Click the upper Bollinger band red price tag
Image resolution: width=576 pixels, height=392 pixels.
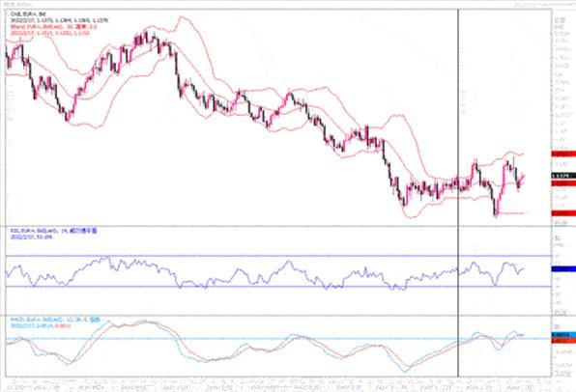click(x=563, y=154)
